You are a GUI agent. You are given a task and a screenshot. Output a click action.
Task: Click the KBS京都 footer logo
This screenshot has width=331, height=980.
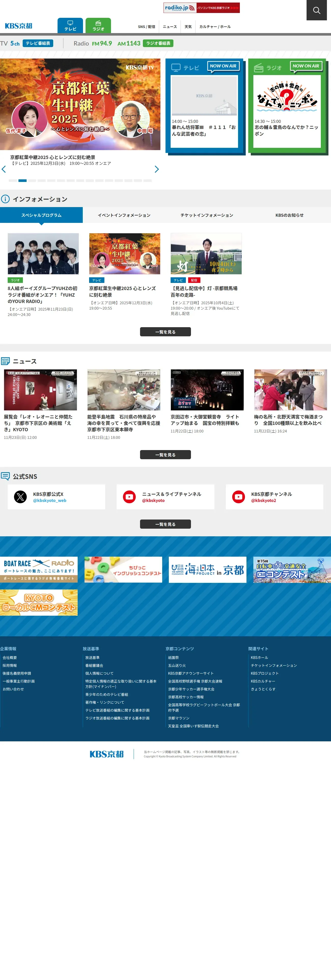[x=107, y=754]
